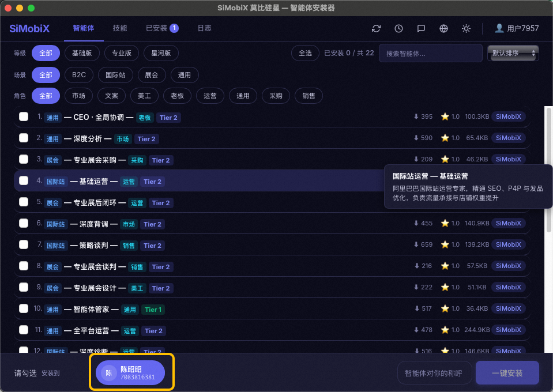Filter role by 市场
Screen dimensions: 553x392
coord(78,96)
